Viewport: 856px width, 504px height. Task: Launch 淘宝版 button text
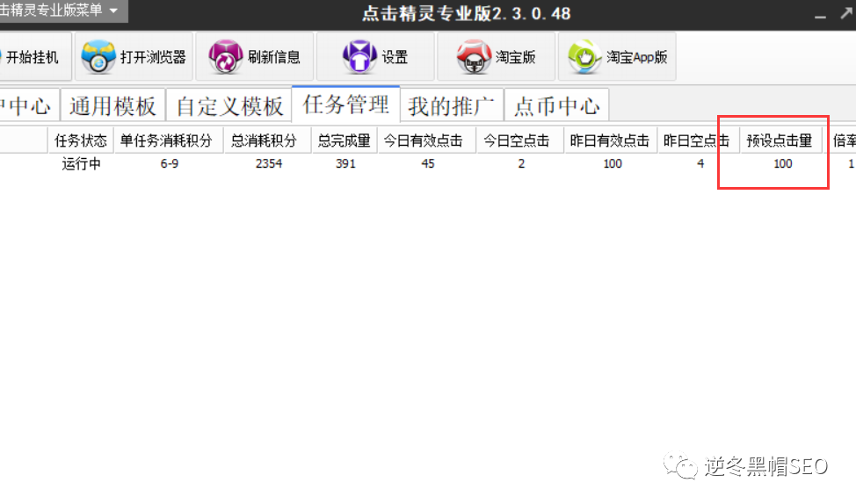pyautogui.click(x=515, y=57)
